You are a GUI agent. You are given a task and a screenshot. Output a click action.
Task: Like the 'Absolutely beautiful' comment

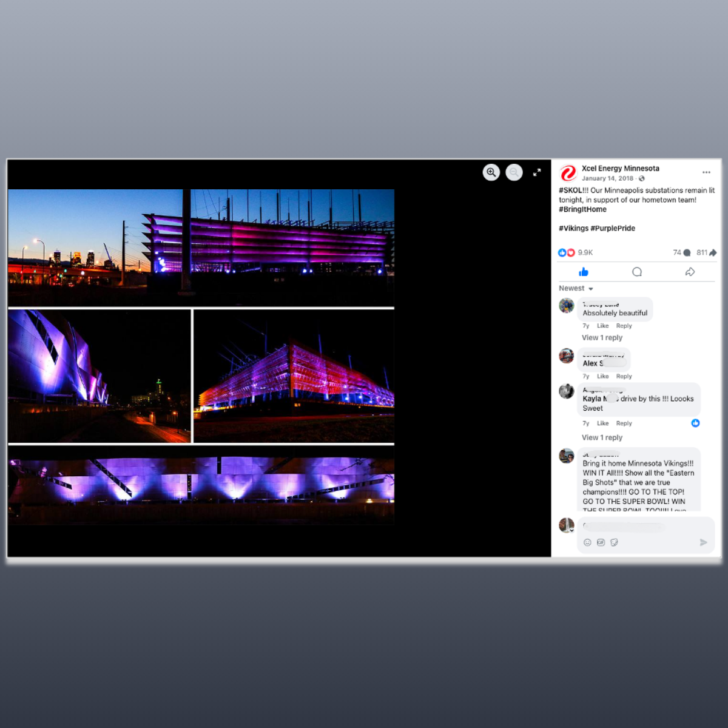[x=602, y=326]
